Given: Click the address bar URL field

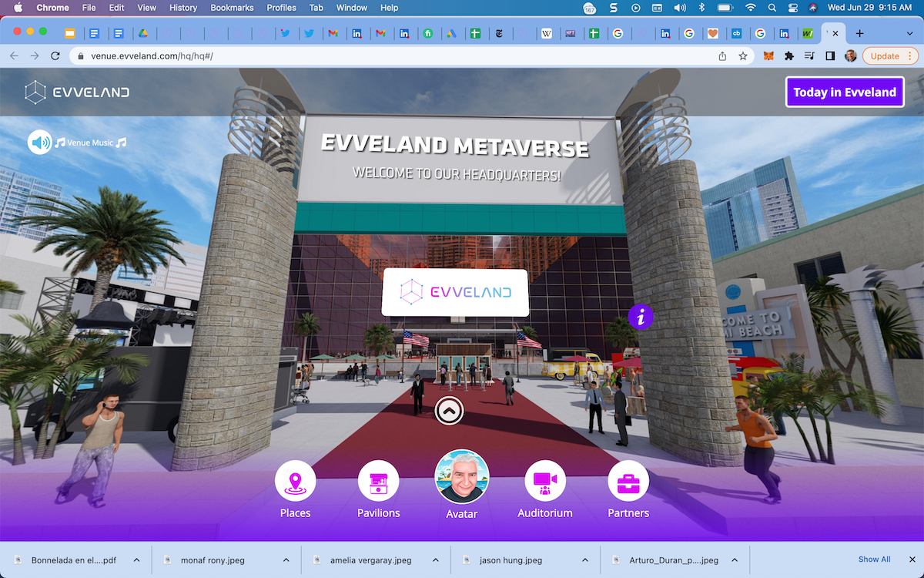Looking at the screenshot, I should pyautogui.click(x=413, y=56).
